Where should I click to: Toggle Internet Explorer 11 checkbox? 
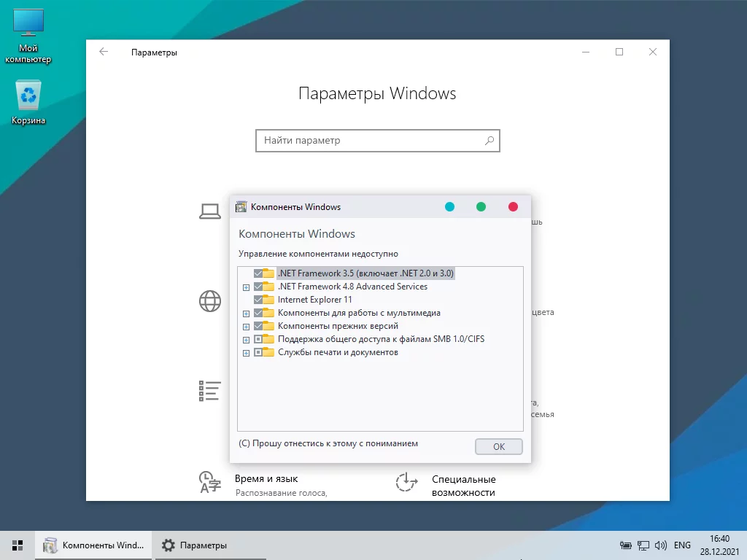point(258,300)
